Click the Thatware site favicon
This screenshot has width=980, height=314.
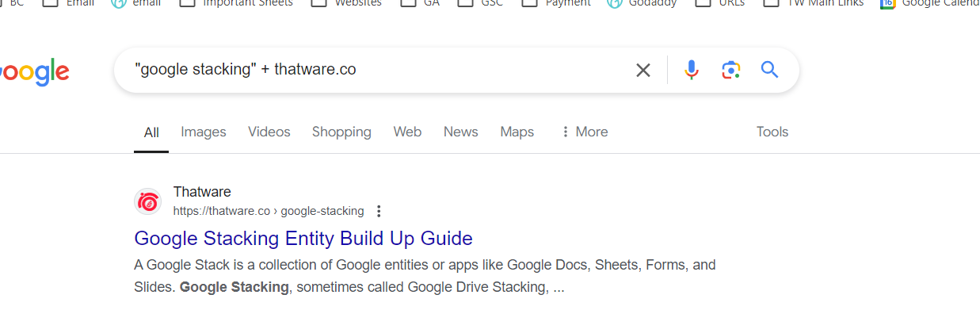click(148, 202)
